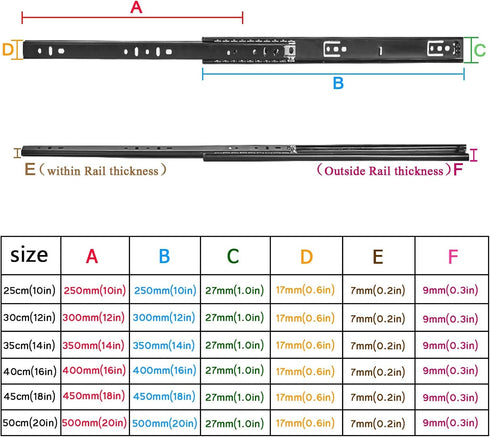Click the 400mm(16in) blue B value

(165, 370)
